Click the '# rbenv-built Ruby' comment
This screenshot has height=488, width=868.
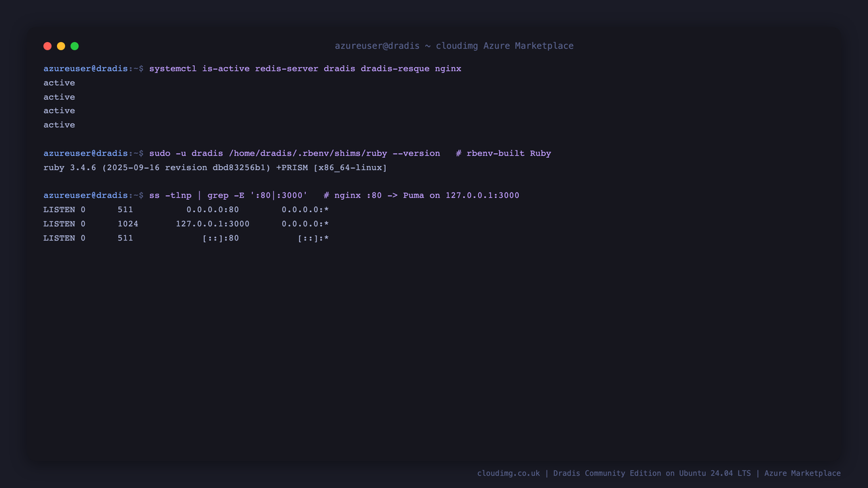(x=503, y=153)
